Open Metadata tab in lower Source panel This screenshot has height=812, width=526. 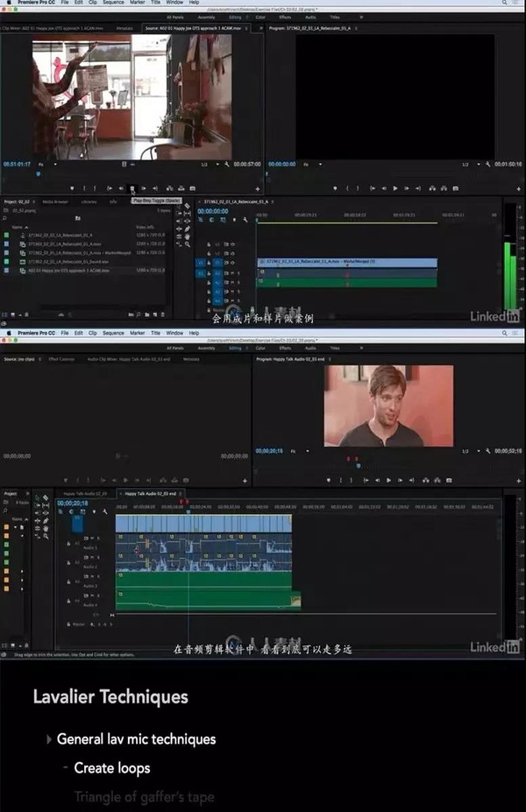tap(191, 359)
